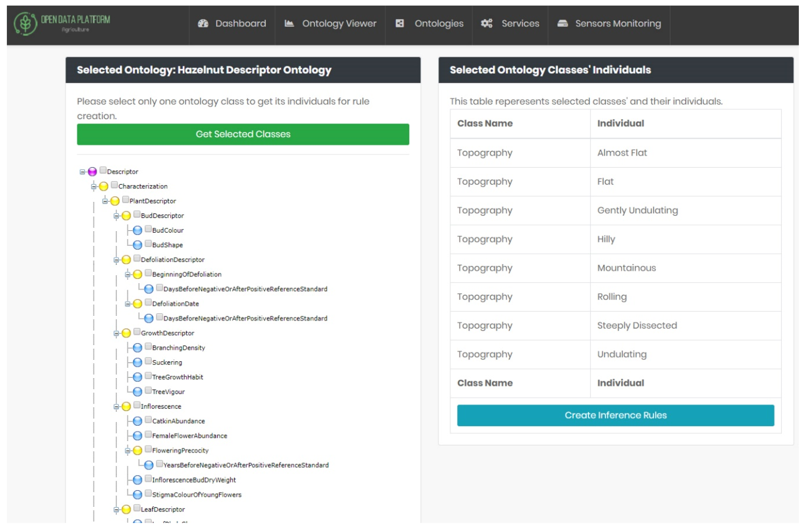Click the Ontologies share icon
The image size is (804, 532).
[400, 23]
